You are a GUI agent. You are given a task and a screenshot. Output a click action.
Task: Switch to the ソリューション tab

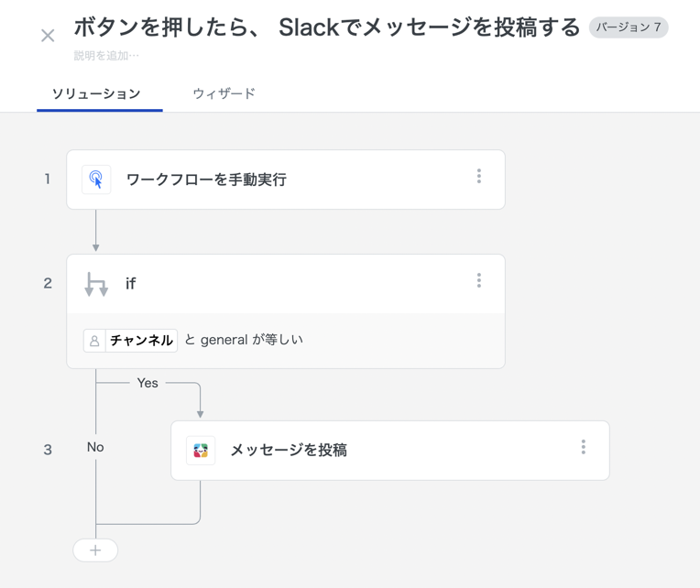coord(96,93)
